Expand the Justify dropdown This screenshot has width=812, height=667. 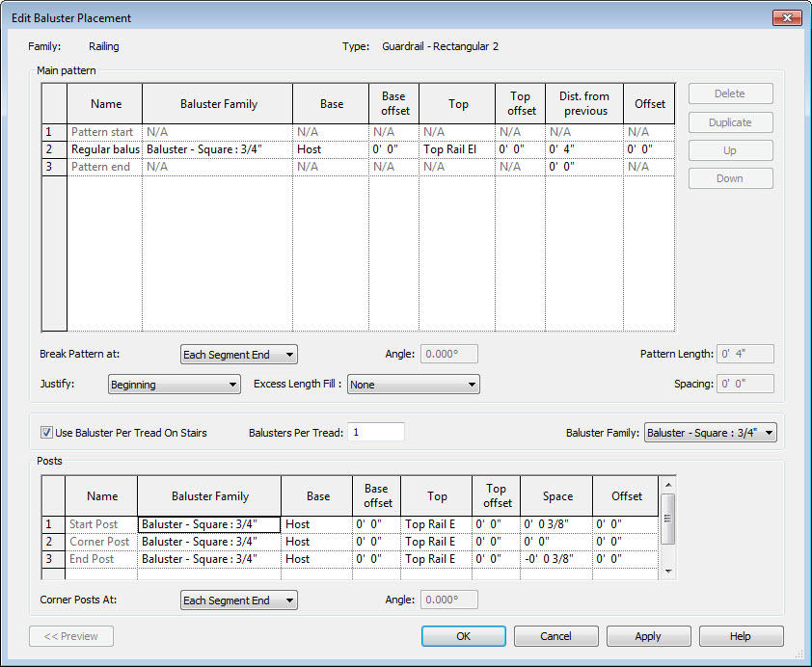tap(174, 385)
